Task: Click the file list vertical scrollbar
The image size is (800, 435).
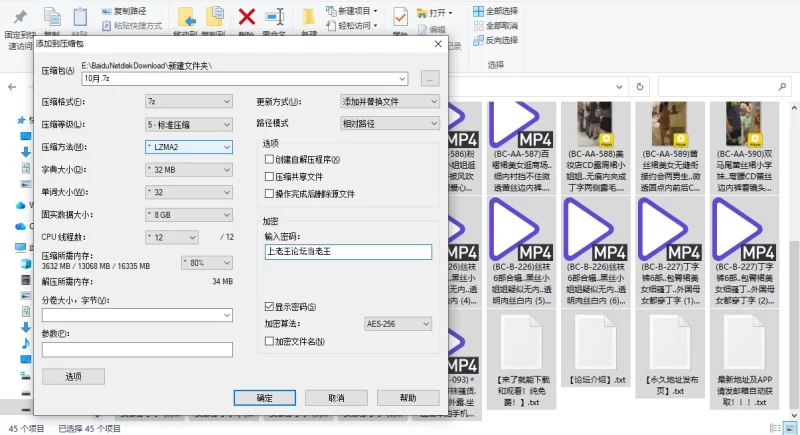Action: [794, 250]
